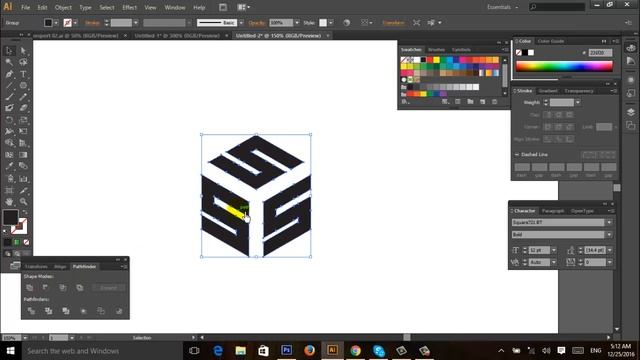Switch to the Paragraph tab
Viewport: 640px width, 360px height.
(553, 211)
